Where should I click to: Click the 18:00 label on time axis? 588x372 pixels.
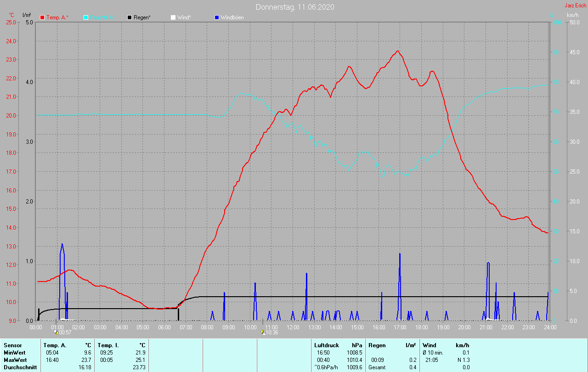421,327
